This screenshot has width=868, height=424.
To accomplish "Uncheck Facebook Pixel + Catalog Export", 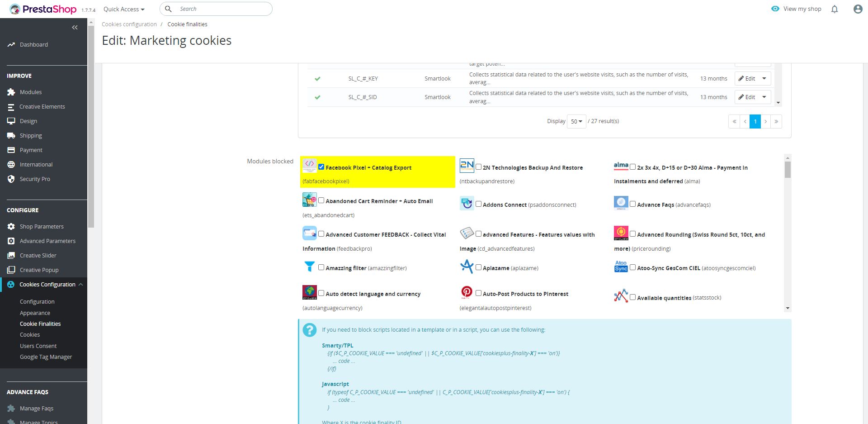I will pos(321,167).
